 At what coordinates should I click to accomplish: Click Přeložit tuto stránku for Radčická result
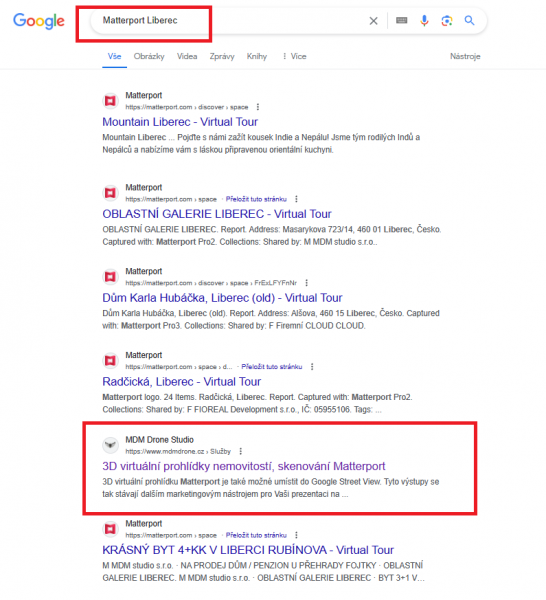[272, 367]
